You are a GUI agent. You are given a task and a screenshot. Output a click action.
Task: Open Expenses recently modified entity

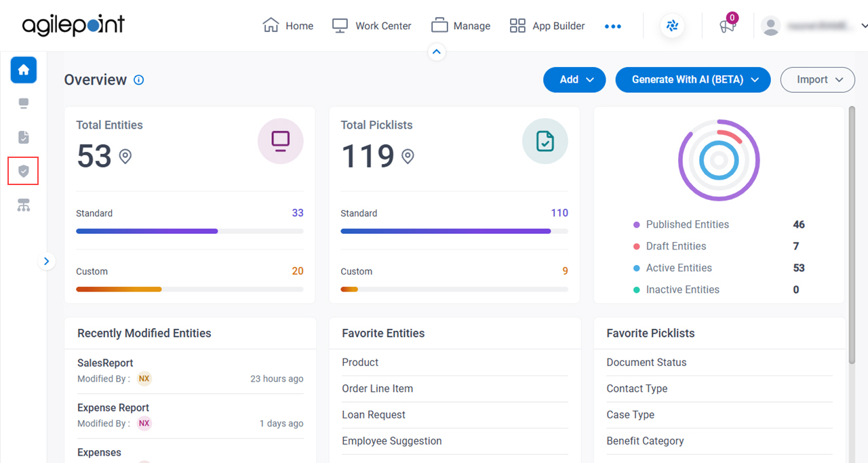(x=99, y=452)
